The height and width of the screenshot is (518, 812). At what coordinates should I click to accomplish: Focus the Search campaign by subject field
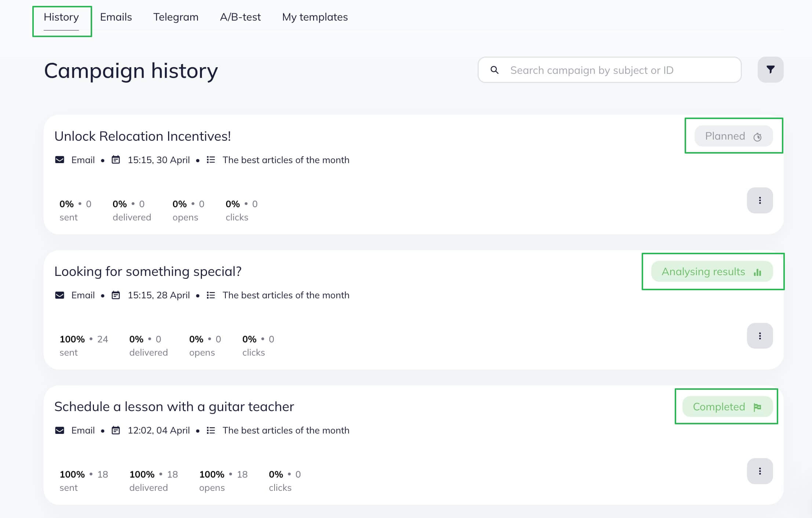pyautogui.click(x=609, y=70)
